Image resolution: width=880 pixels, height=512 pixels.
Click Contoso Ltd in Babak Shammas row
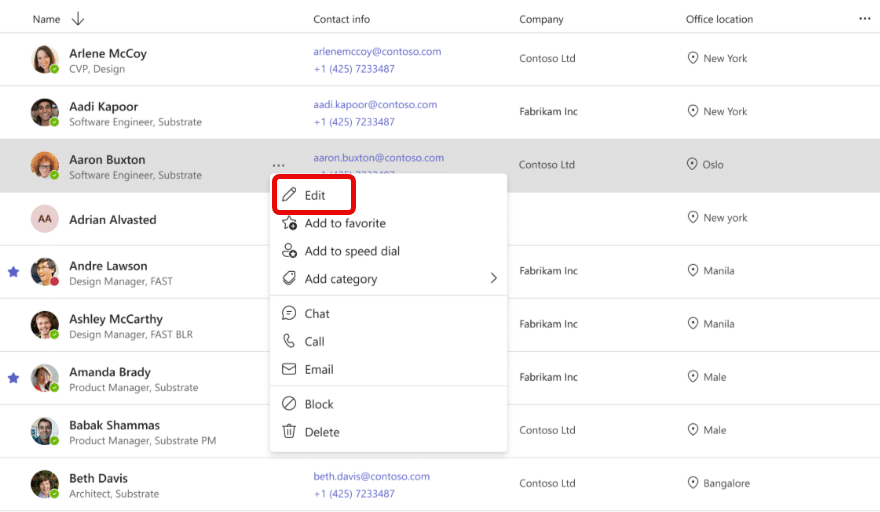[547, 430]
